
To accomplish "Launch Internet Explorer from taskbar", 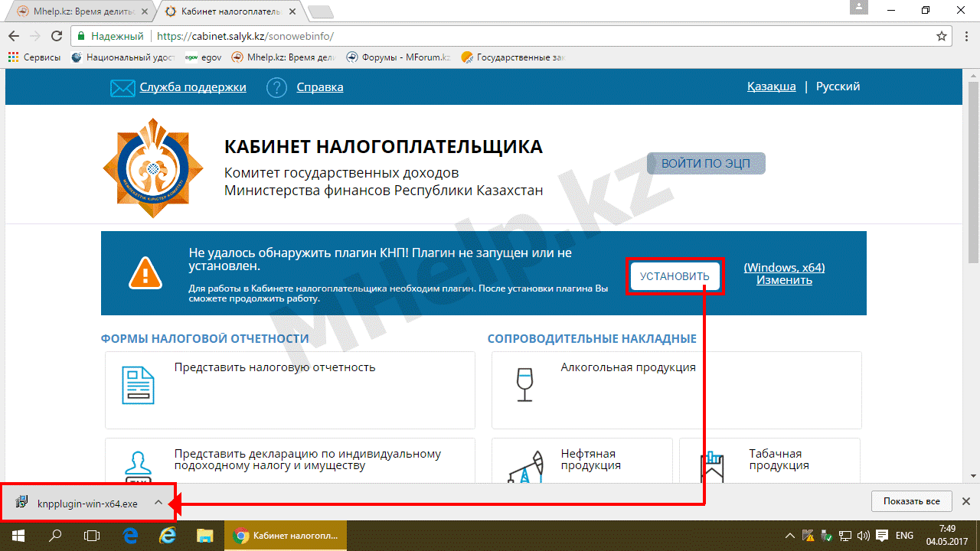I will tap(167, 536).
